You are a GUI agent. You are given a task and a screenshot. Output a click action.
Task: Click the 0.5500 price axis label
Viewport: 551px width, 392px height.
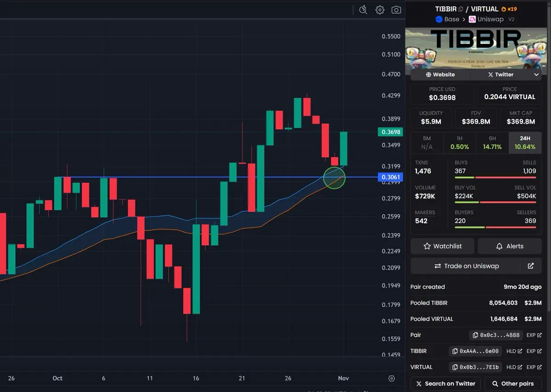391,36
